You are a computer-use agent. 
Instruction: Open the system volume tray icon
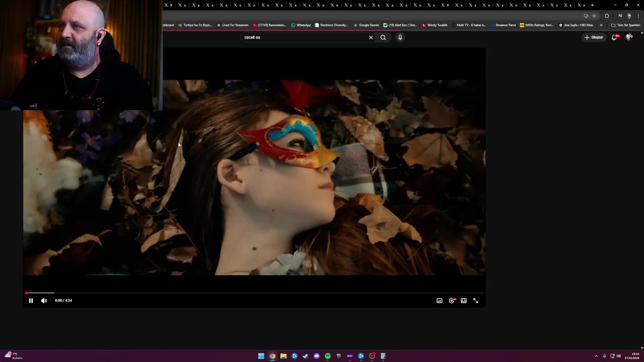(x=618, y=356)
